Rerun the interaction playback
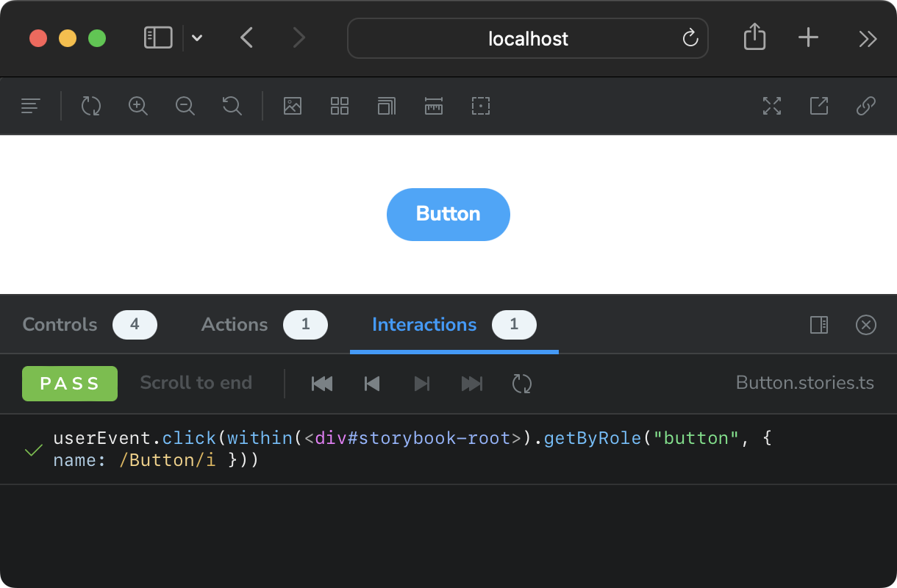Viewport: 897px width, 588px height. coord(522,383)
